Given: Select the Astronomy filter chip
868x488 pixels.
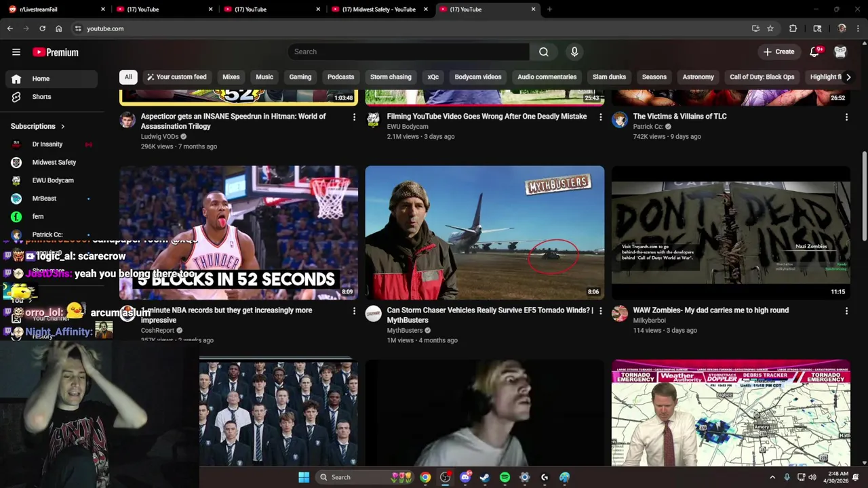Looking at the screenshot, I should click(x=698, y=77).
